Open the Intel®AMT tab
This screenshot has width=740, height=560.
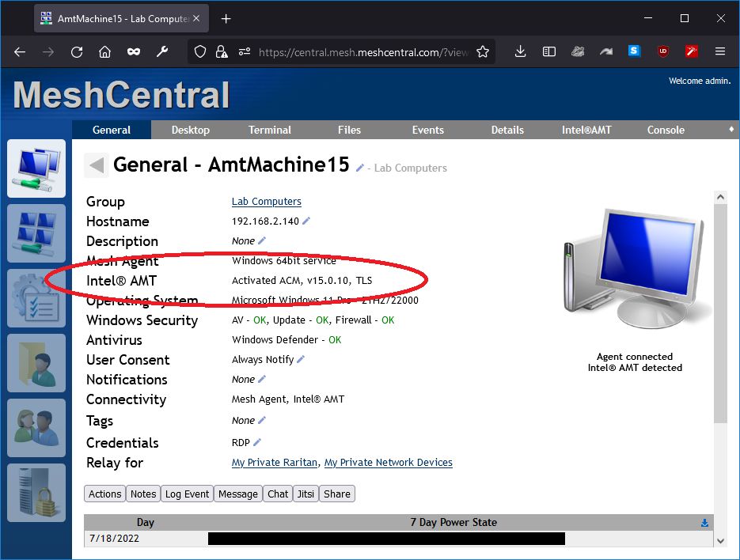coord(586,130)
